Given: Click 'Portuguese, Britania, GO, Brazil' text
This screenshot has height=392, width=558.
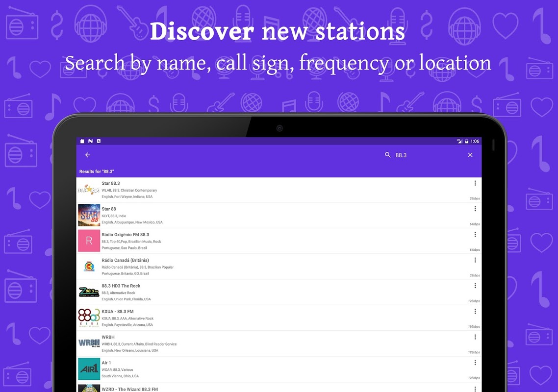Looking at the screenshot, I should click(125, 273).
